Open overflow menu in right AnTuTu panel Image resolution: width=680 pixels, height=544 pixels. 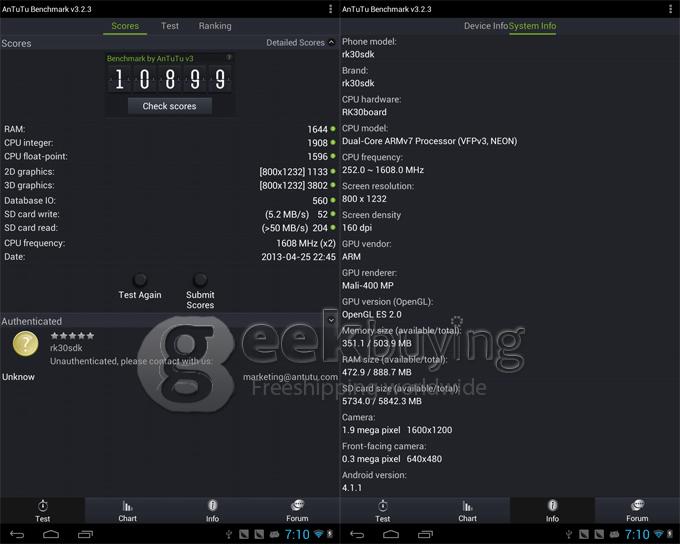[x=670, y=9]
